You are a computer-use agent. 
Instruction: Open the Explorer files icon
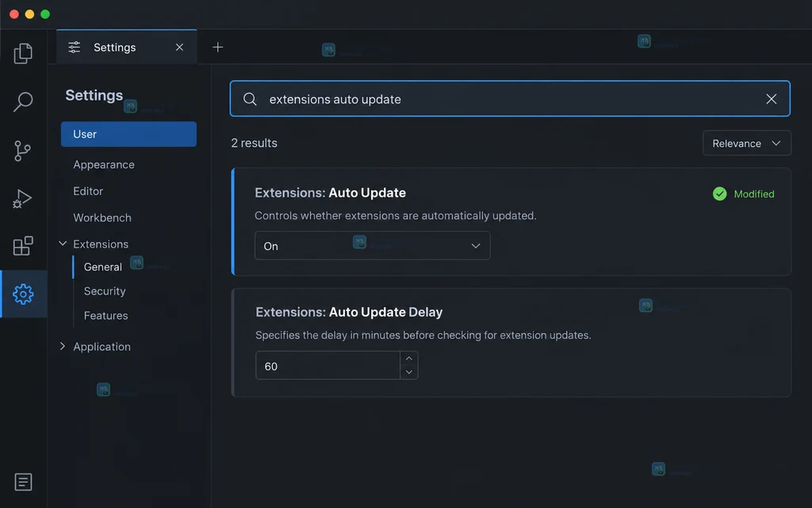tap(23, 53)
